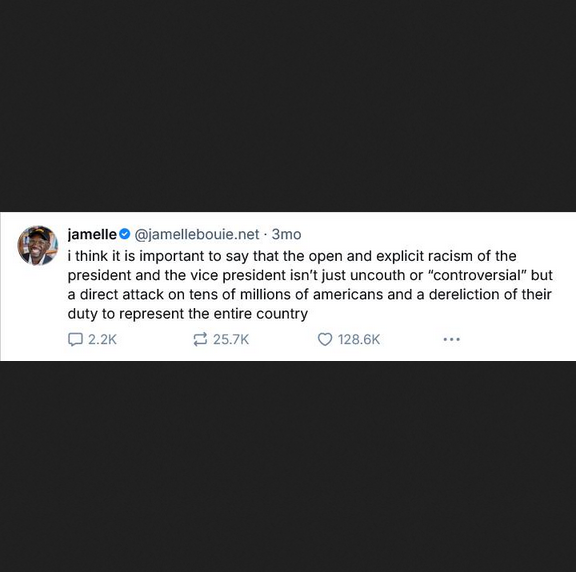Click the quoted word "controversial" in the post
576x572 pixels.
point(476,275)
